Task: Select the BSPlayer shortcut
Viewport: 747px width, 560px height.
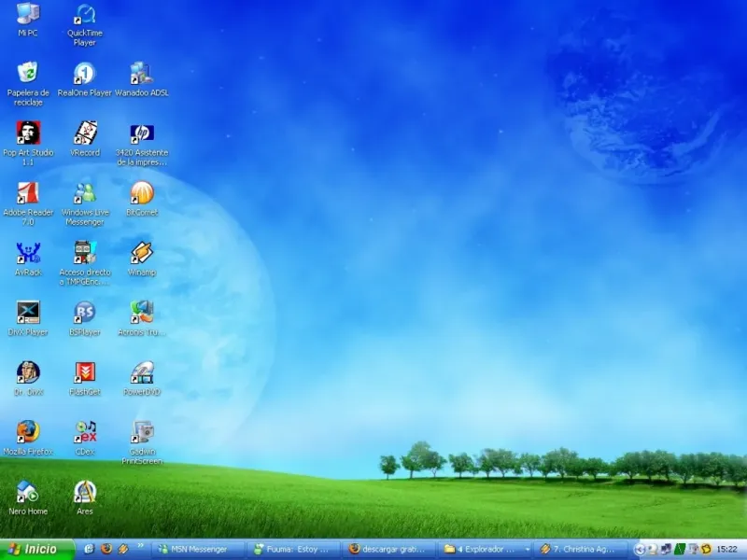Action: point(85,318)
